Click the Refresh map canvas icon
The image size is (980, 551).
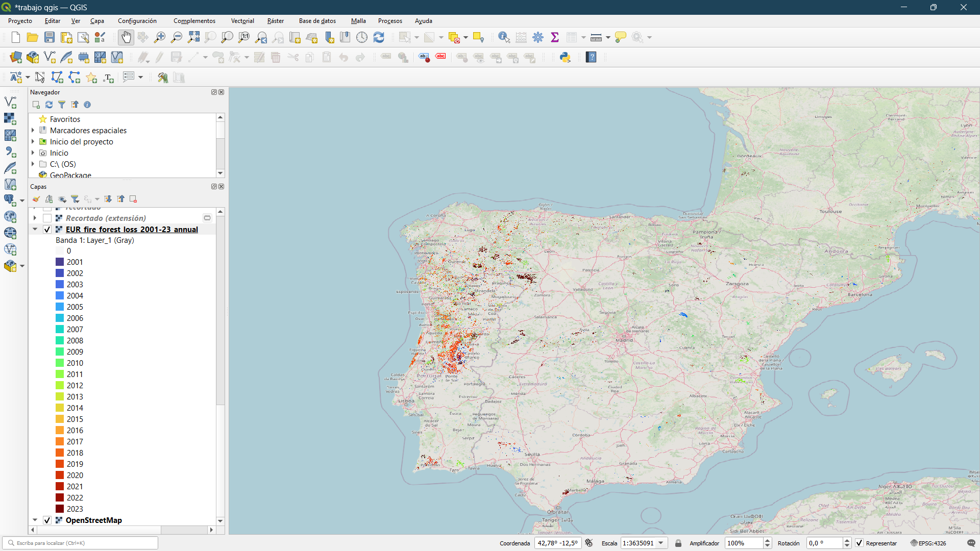coord(379,37)
